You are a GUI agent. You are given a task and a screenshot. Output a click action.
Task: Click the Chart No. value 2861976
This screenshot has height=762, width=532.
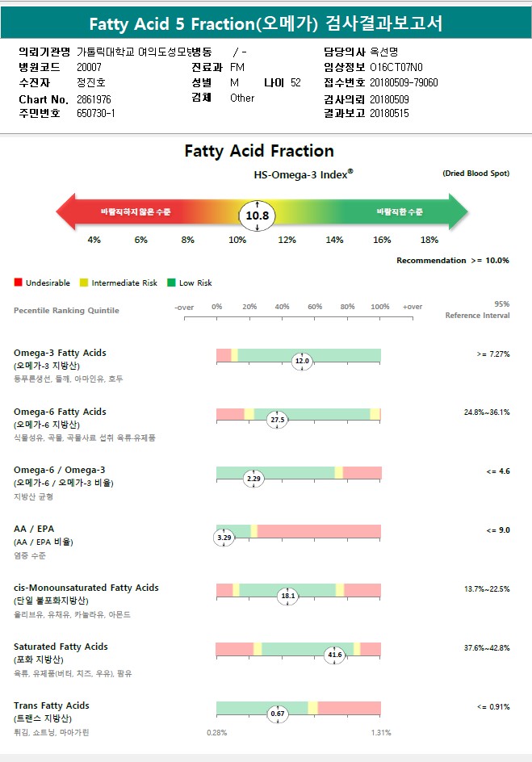[94, 99]
